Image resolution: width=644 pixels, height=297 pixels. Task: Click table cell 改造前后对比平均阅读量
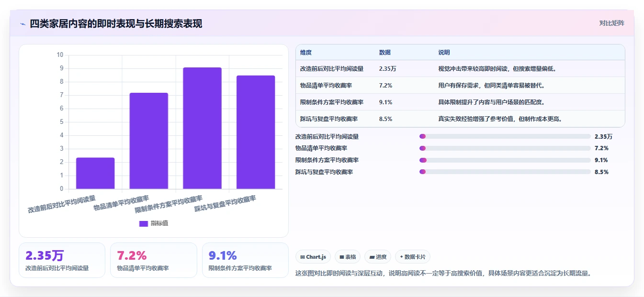coord(332,69)
